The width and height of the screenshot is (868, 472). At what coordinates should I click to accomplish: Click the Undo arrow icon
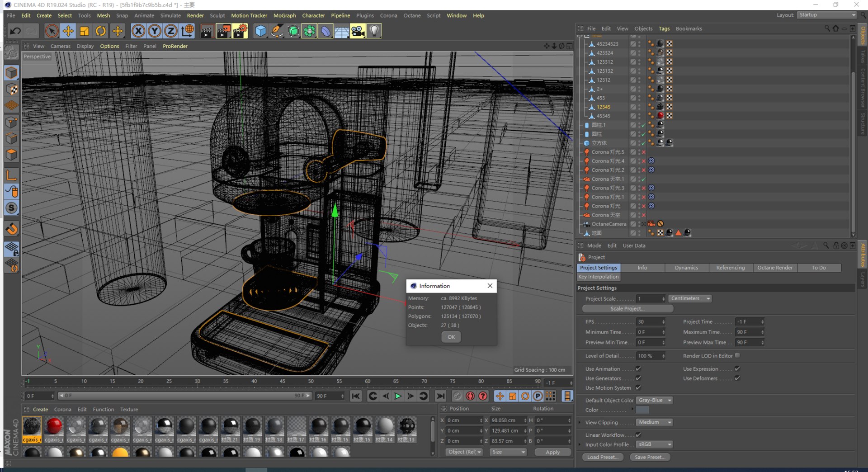tap(15, 31)
